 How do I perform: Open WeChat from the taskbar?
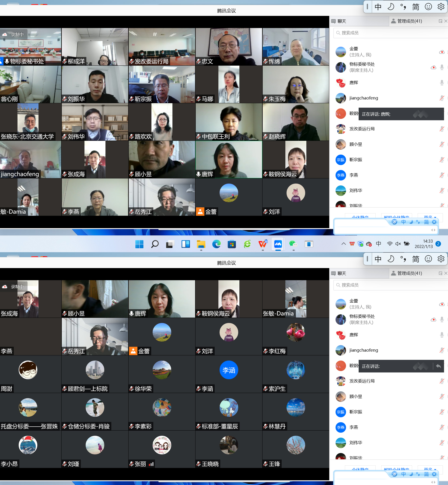(293, 244)
